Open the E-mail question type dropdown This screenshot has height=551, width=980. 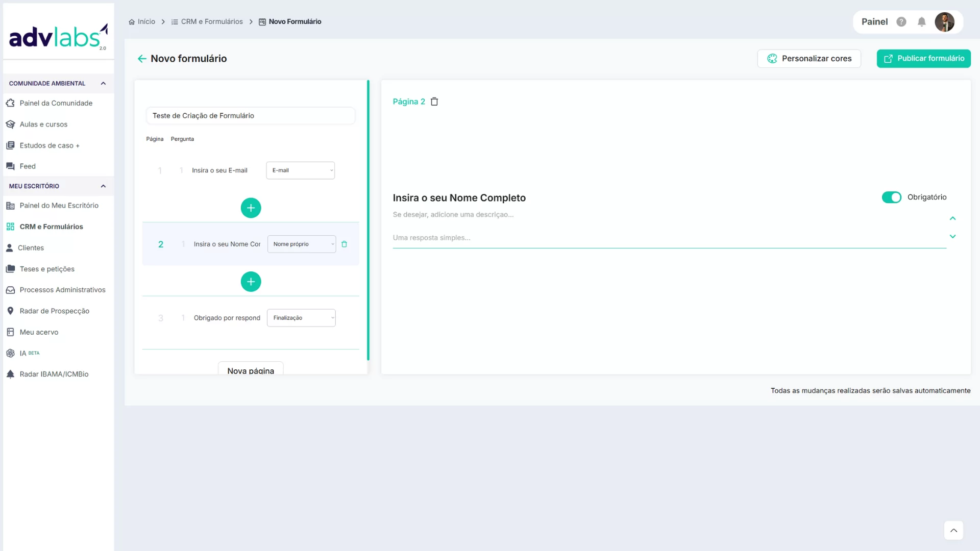tap(300, 170)
